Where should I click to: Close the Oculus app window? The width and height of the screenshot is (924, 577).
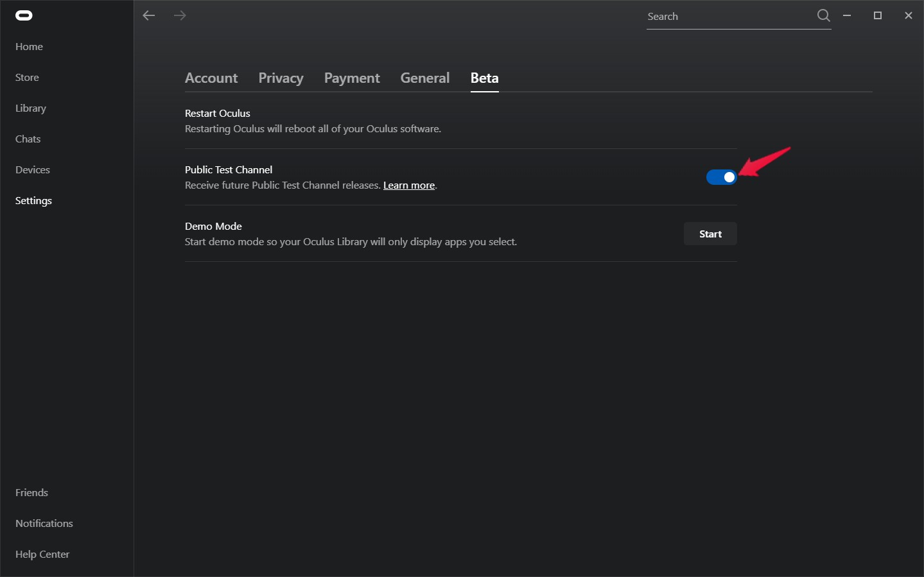pos(909,15)
